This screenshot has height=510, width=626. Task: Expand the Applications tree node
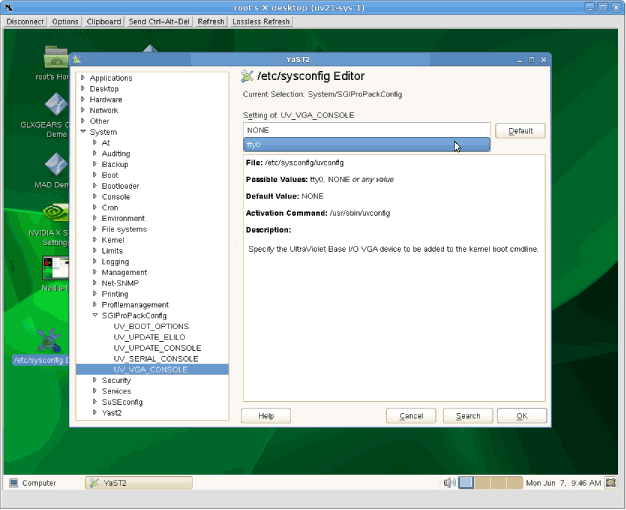pyautogui.click(x=83, y=77)
